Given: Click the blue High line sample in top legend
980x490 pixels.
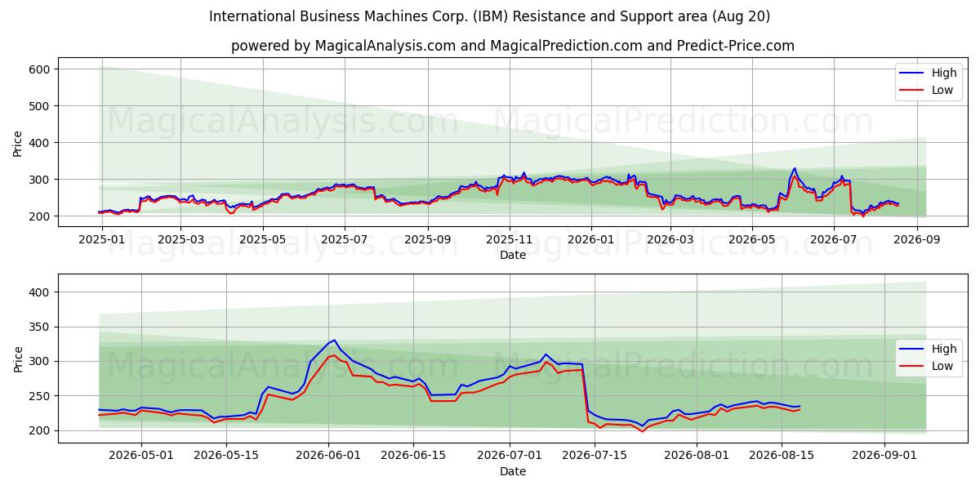Looking at the screenshot, I should point(911,73).
